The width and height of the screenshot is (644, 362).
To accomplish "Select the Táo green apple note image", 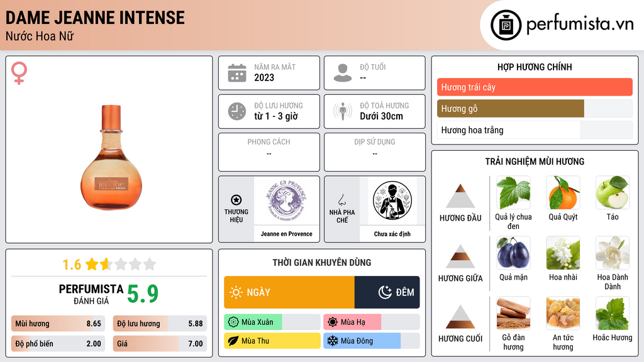I will coord(613,193).
